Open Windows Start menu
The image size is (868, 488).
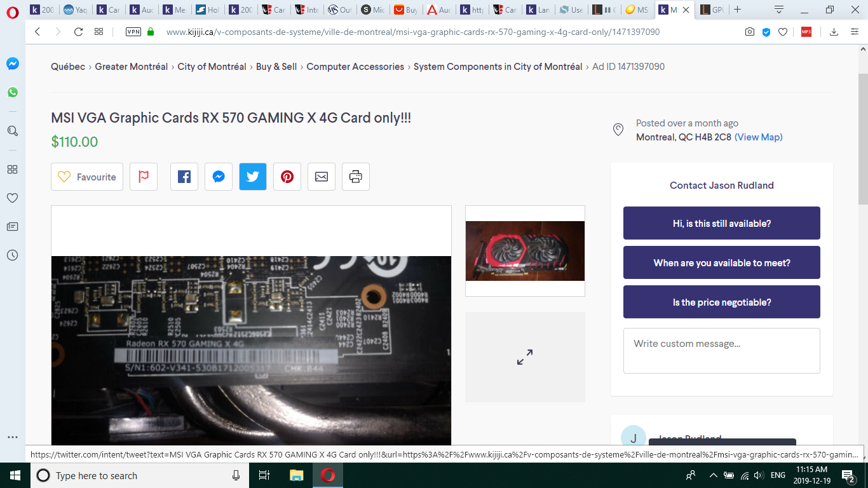15,475
